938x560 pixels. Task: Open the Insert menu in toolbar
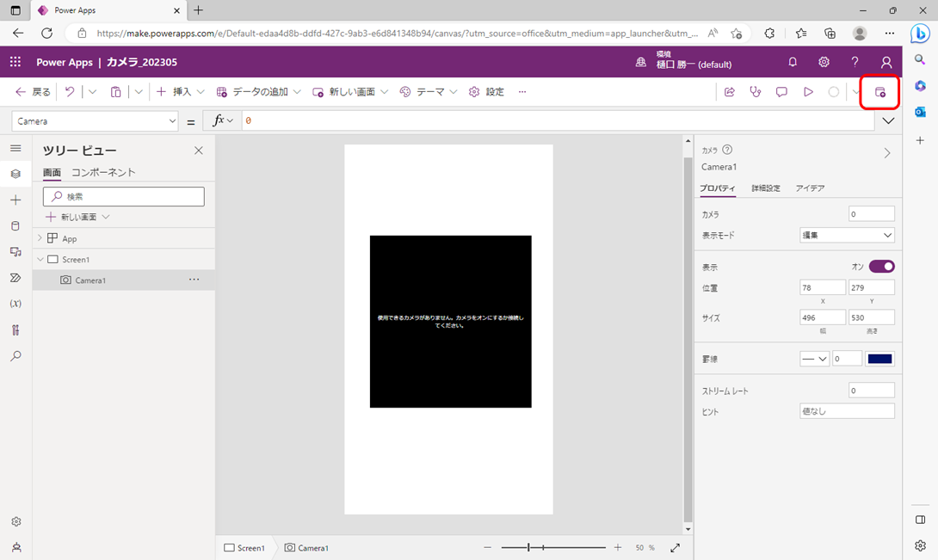point(180,91)
